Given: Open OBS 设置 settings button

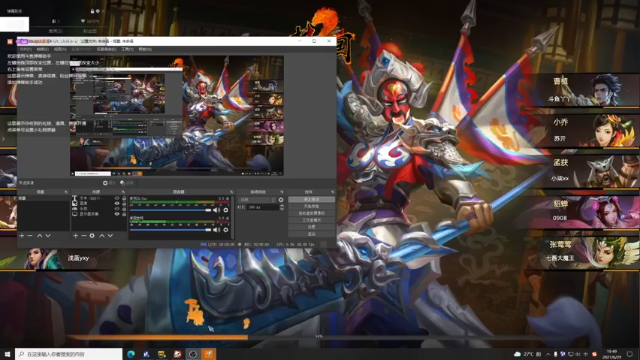Looking at the screenshot, I should point(311,227).
